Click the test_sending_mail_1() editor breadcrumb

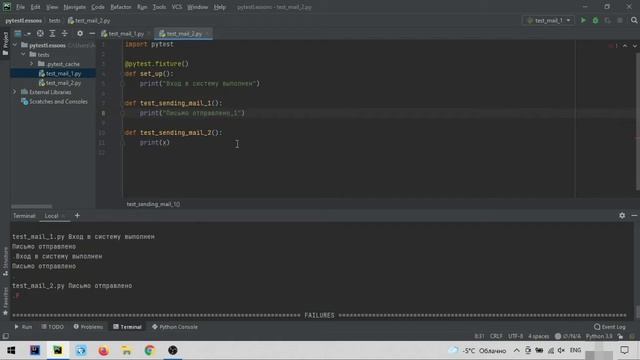click(153, 204)
